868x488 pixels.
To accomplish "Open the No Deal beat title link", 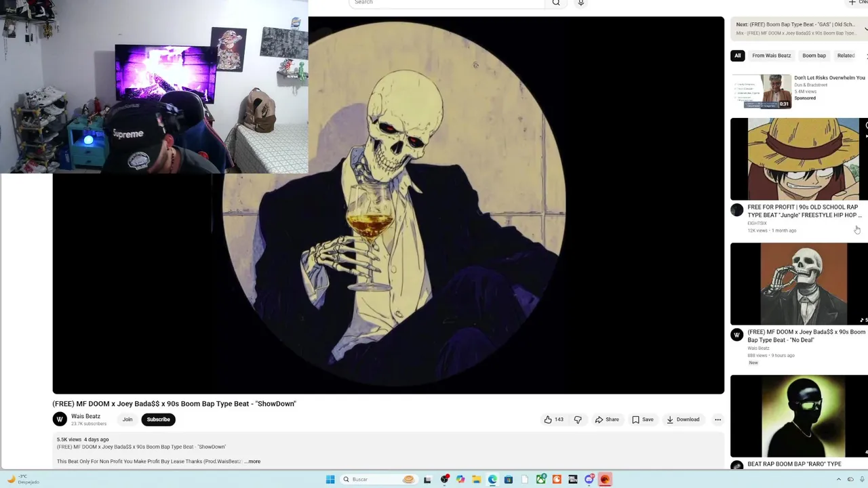I will pos(806,336).
